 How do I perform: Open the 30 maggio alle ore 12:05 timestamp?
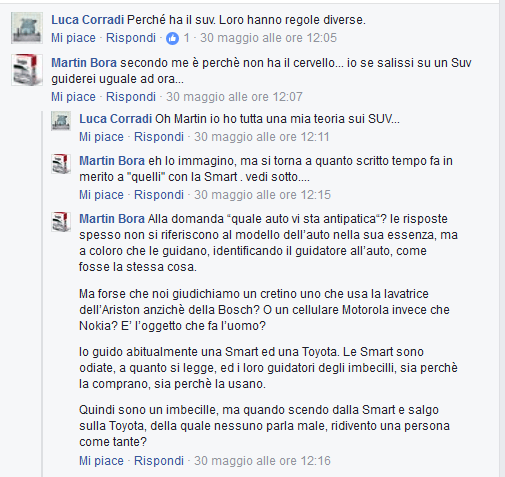(268, 38)
